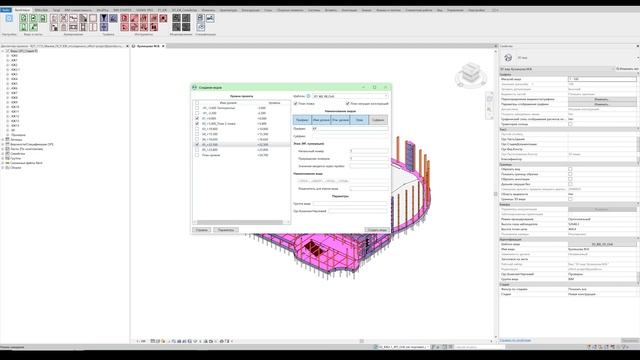Viewport: 640px width, 360px height.
Task: Click the Префикс text field in dialog
Action: click(350, 129)
